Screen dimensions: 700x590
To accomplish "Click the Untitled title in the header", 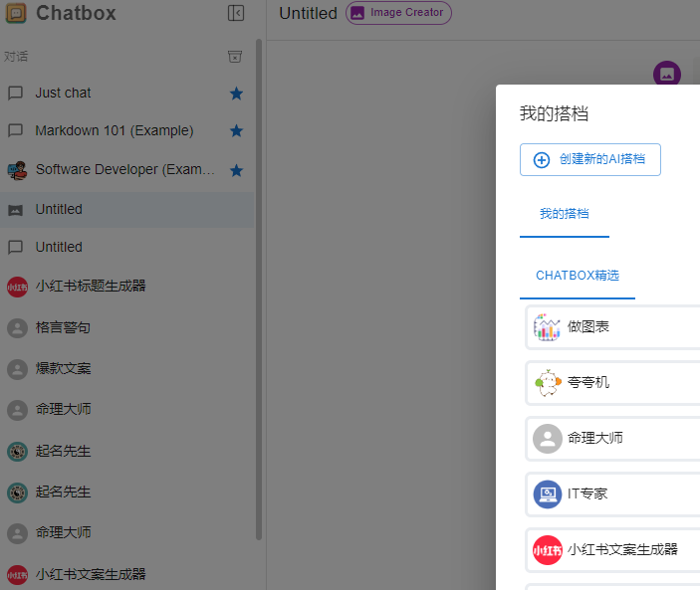I will coord(308,13).
